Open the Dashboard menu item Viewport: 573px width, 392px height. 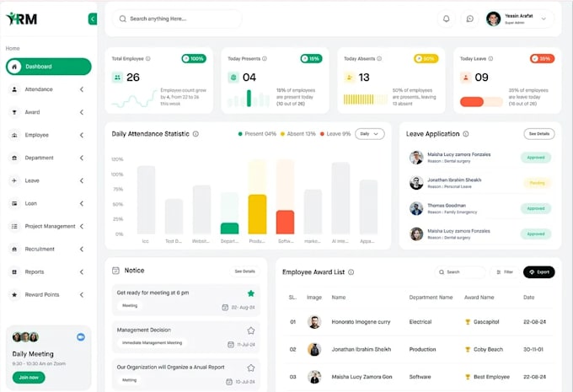[48, 67]
